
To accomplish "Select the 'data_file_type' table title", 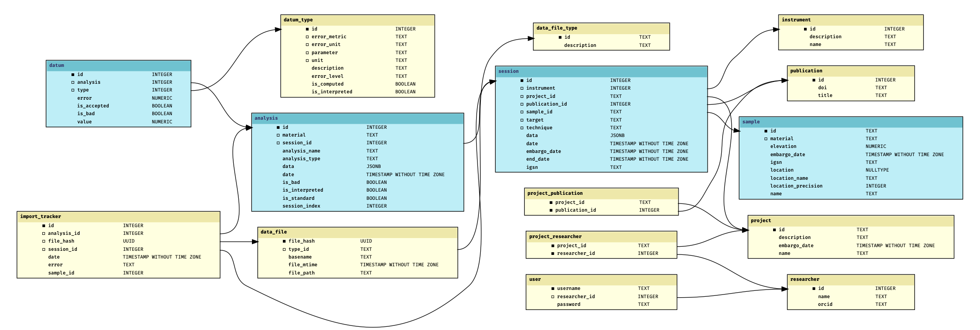I will pyautogui.click(x=557, y=28).
